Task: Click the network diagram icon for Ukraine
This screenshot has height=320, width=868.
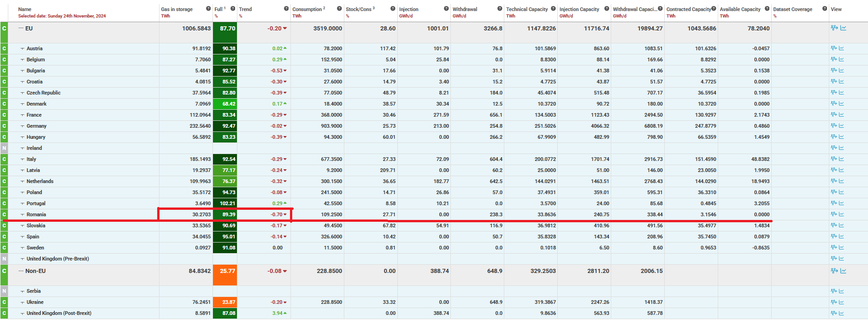Action: click(833, 302)
